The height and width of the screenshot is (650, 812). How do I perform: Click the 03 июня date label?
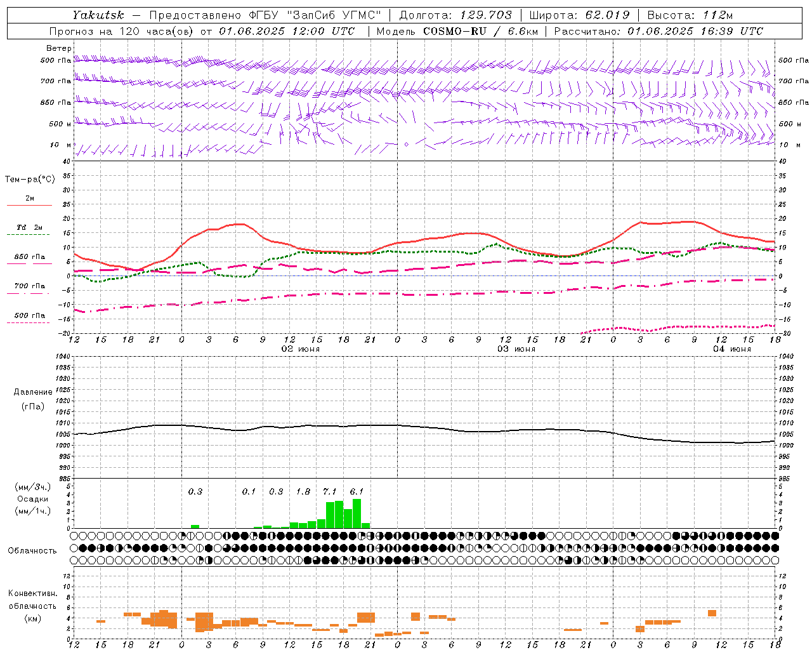516,349
